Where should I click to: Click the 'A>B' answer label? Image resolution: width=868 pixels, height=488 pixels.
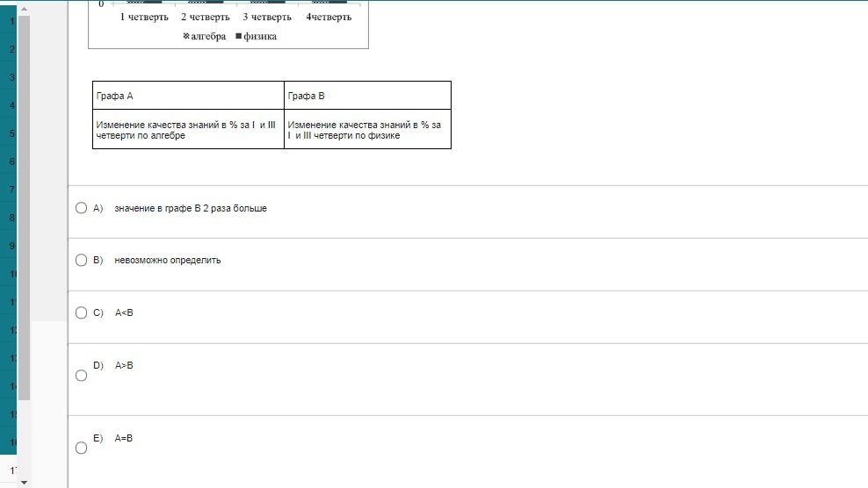pos(124,365)
